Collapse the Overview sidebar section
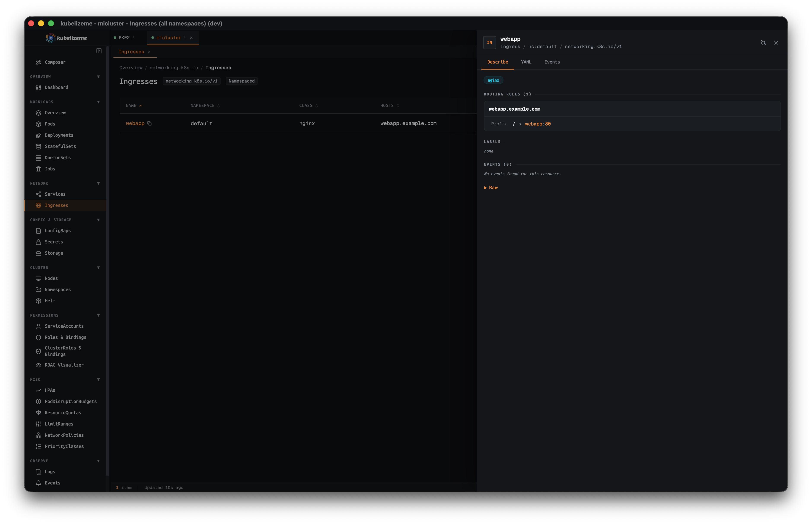 [x=98, y=76]
